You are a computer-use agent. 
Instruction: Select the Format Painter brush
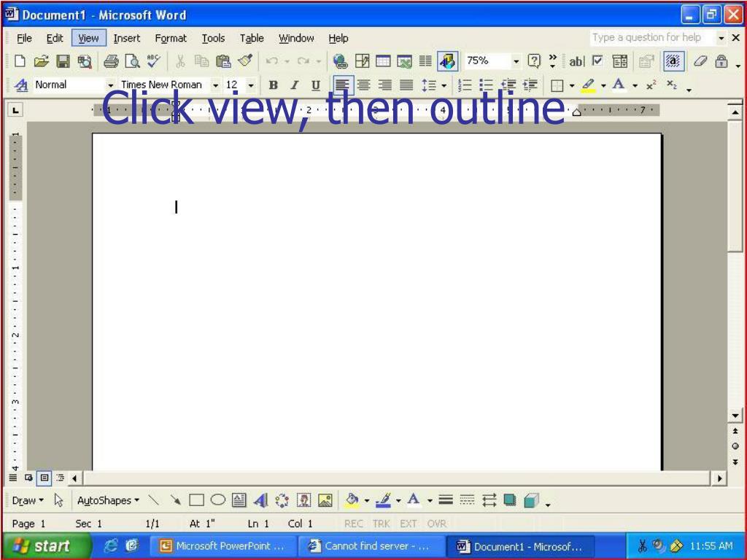click(245, 61)
